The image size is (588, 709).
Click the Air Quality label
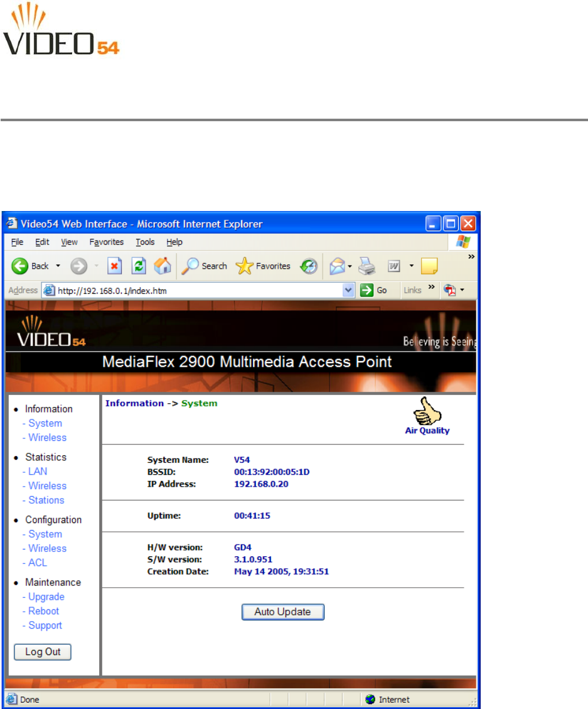427,430
